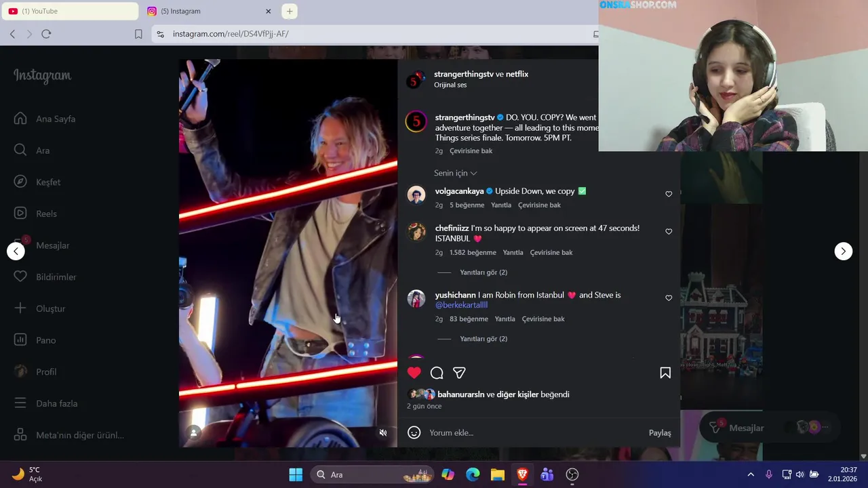Image resolution: width=868 pixels, height=488 pixels.
Task: Click Oluştur to create a post
Action: click(39, 308)
